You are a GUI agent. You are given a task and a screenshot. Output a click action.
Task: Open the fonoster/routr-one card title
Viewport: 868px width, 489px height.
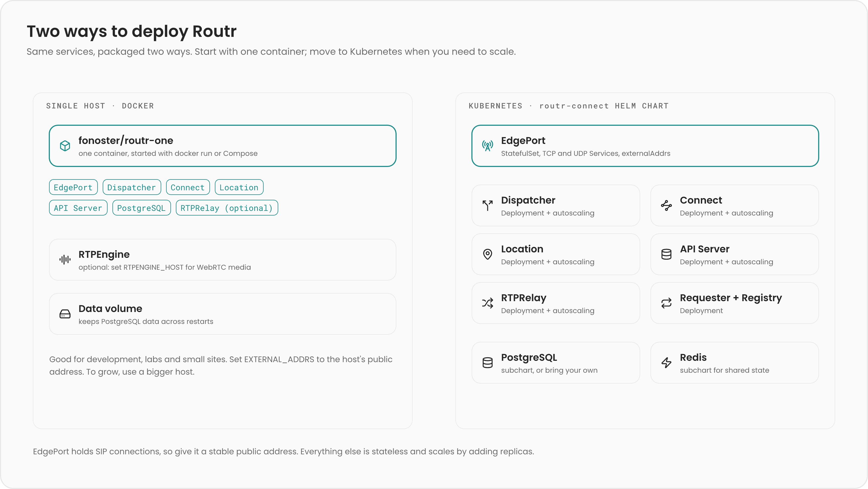[x=126, y=140]
